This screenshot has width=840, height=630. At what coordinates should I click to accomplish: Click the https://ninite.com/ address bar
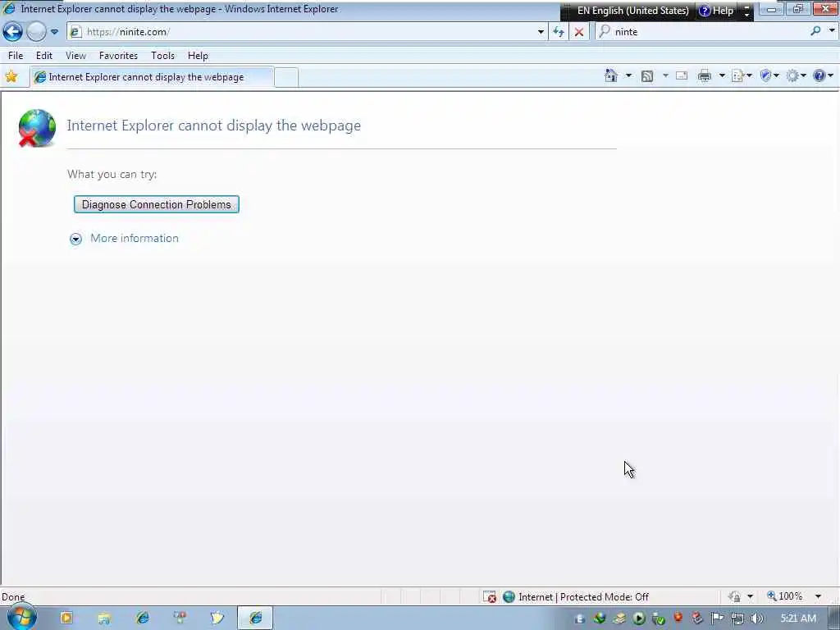point(300,32)
